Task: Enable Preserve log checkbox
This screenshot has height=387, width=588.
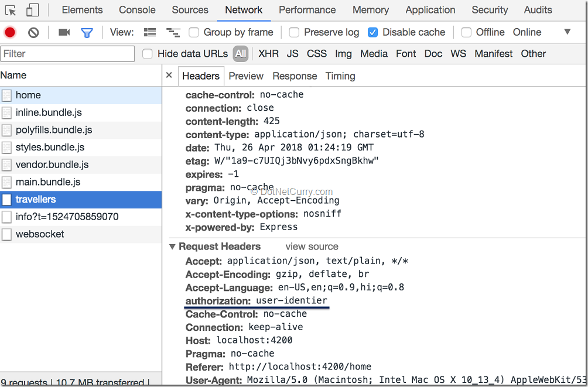Action: click(x=294, y=33)
